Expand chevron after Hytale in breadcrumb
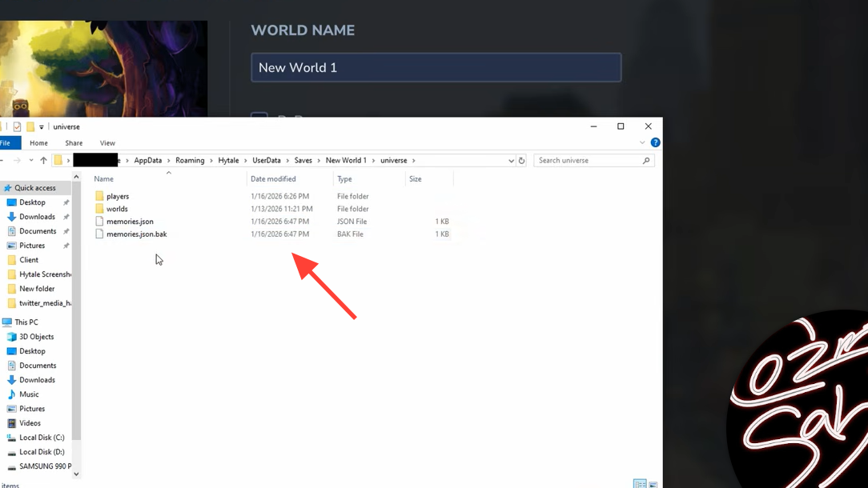The width and height of the screenshot is (868, 488). [246, 161]
